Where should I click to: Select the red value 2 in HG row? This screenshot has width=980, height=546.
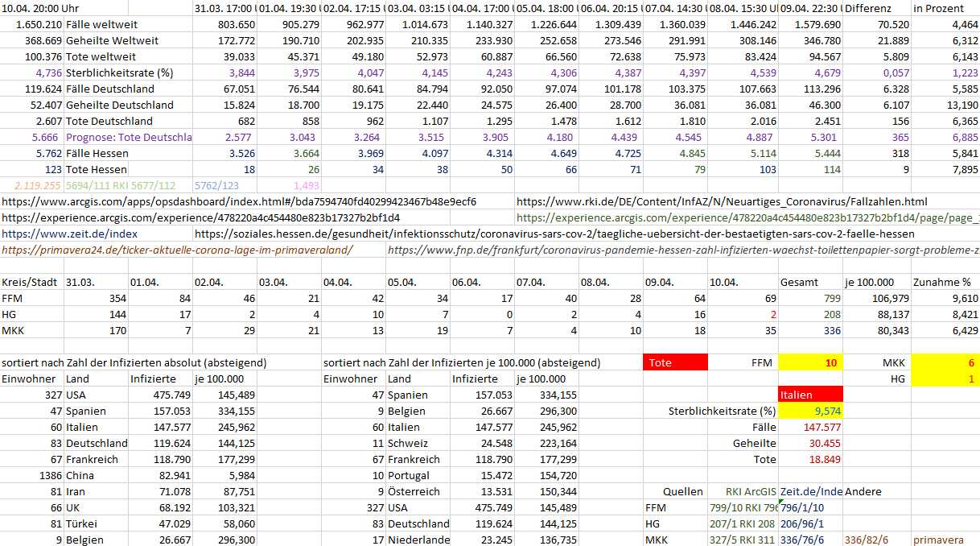click(773, 316)
